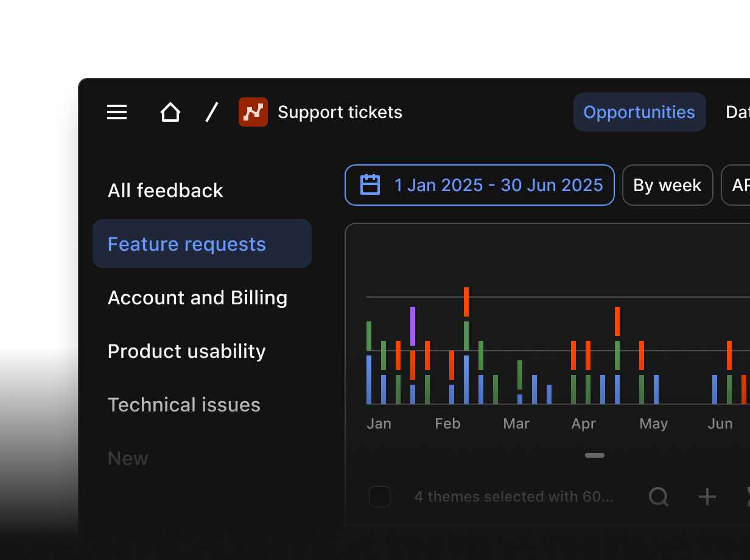Search themes with the magnifier icon
Viewport: 750px width, 560px height.
coord(659,497)
